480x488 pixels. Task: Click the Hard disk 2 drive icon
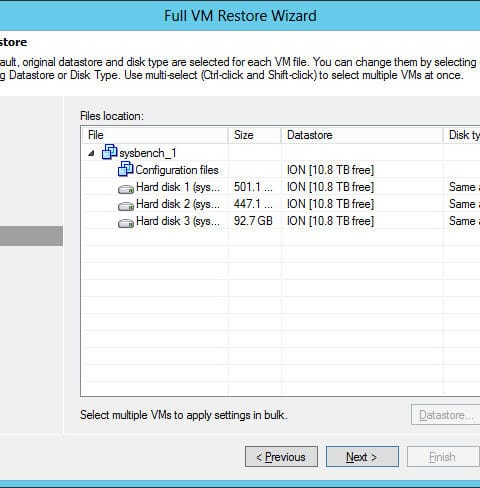[126, 206]
